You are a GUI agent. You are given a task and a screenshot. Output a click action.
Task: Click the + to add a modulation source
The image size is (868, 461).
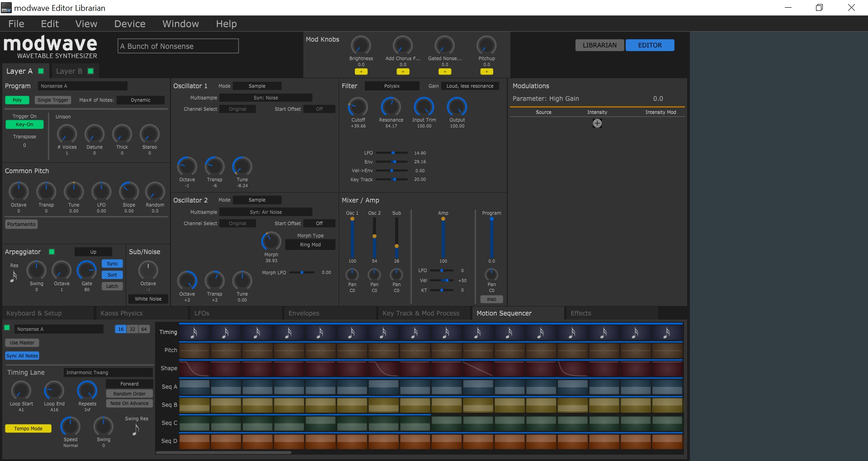tap(597, 123)
